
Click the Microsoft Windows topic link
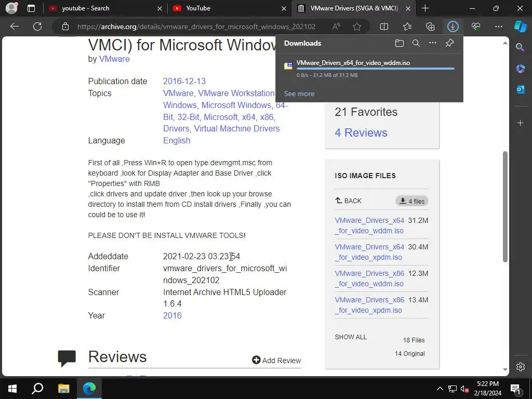coord(236,105)
